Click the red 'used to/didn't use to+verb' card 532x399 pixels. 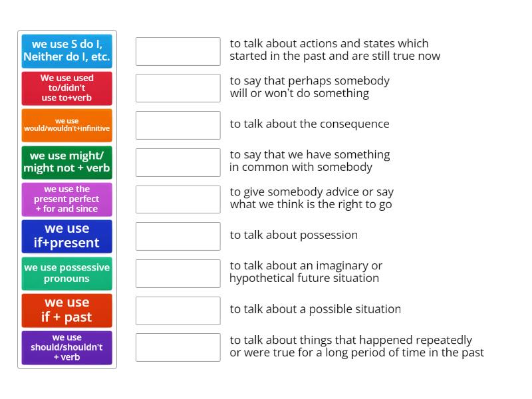pyautogui.click(x=66, y=88)
